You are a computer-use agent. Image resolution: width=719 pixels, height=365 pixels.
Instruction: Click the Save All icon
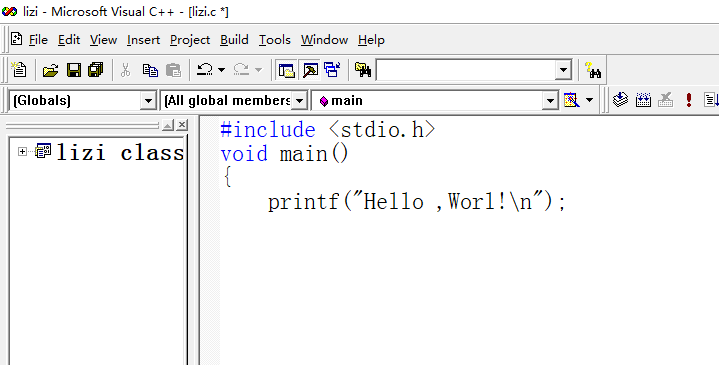pos(96,70)
